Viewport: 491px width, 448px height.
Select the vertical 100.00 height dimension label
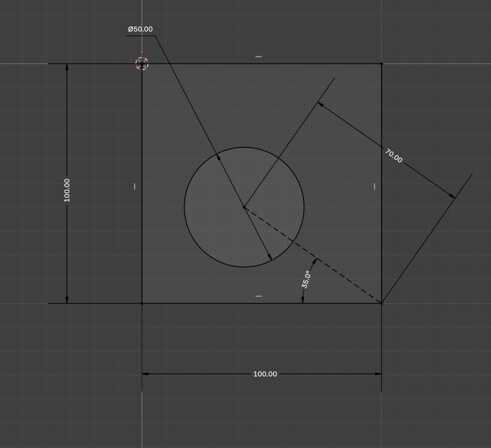click(67, 190)
